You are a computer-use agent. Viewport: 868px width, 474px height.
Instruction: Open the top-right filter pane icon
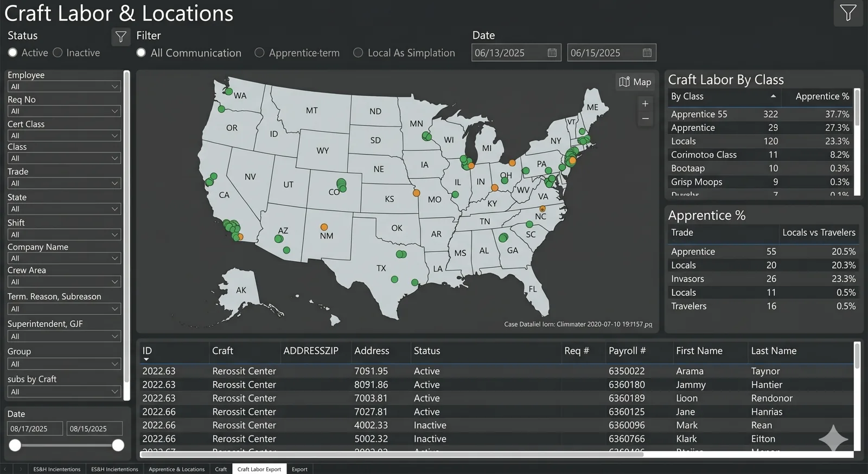(848, 13)
